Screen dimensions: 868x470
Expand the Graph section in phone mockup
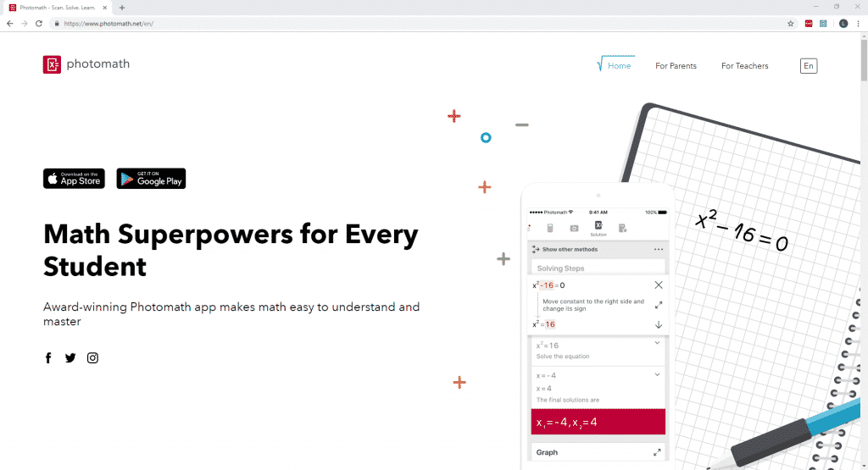pyautogui.click(x=658, y=452)
